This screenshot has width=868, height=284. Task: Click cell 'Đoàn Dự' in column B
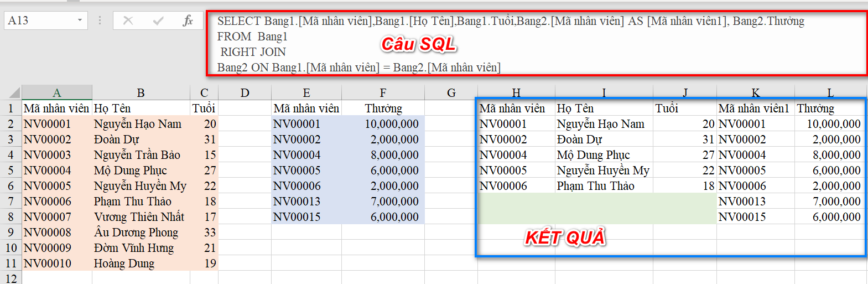[x=141, y=139]
